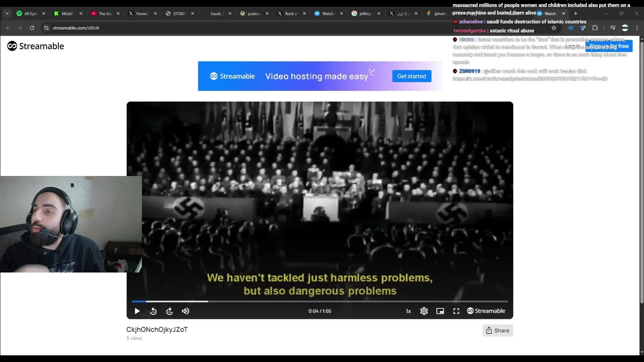Click Sign up for free button

(609, 46)
